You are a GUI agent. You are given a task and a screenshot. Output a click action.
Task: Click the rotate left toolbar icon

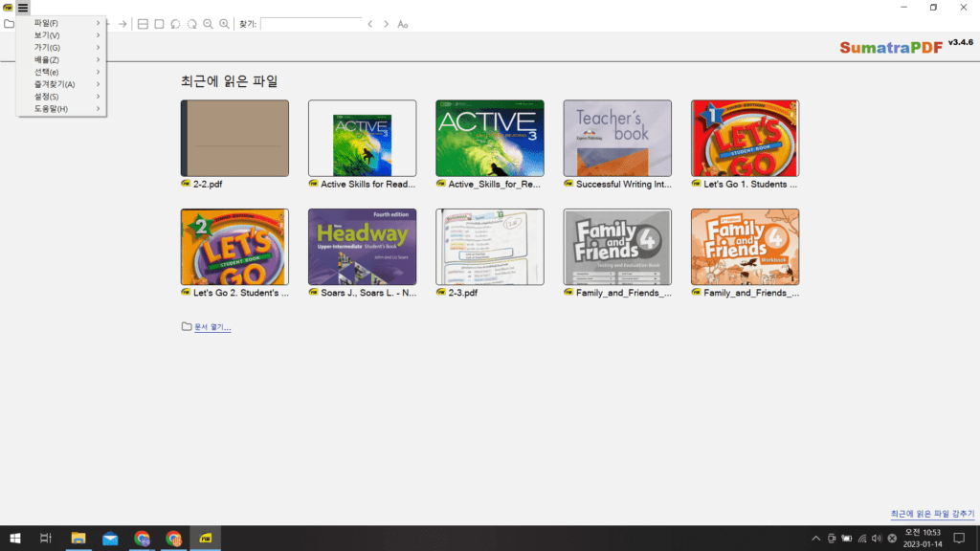[x=176, y=24]
